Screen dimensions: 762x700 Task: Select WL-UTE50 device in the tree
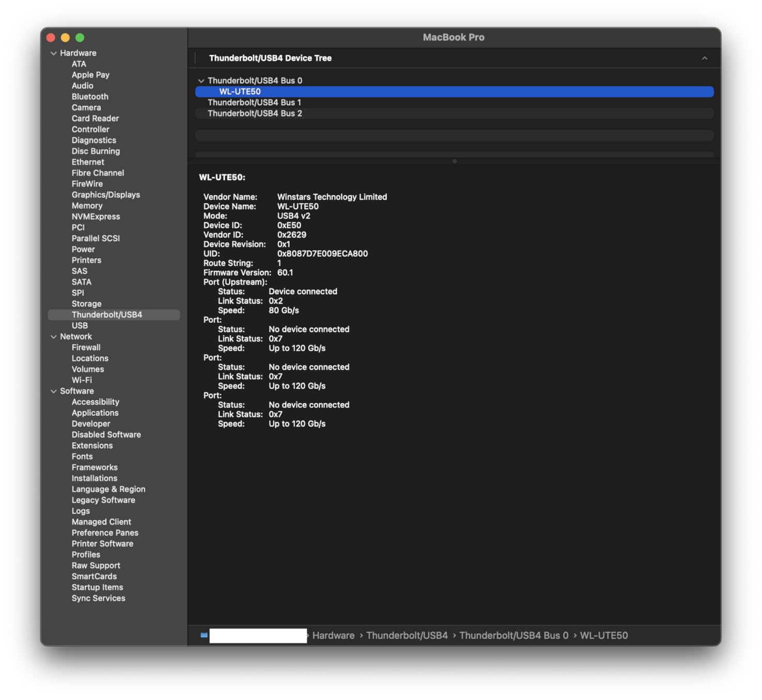(x=240, y=92)
